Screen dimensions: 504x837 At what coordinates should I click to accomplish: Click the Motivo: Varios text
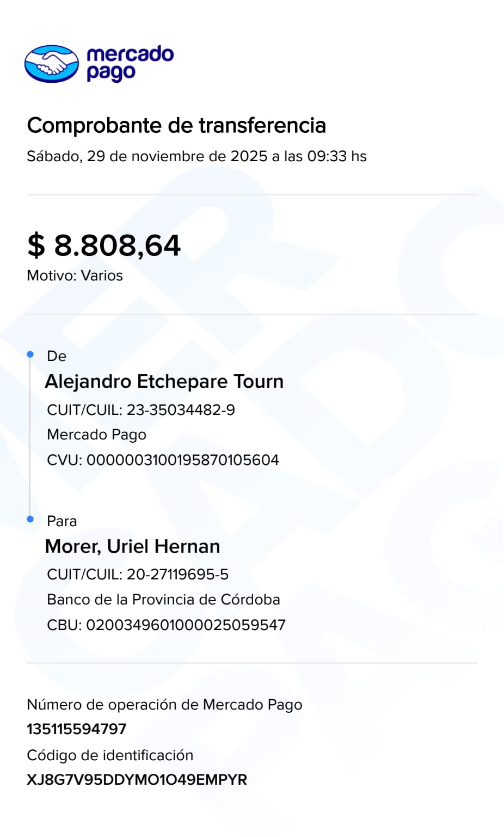[75, 276]
